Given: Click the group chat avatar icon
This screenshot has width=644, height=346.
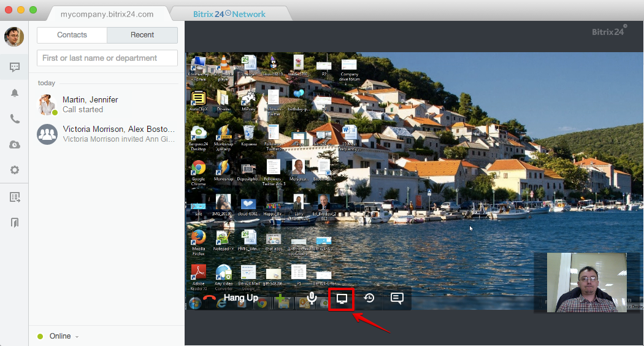Looking at the screenshot, I should (x=47, y=134).
